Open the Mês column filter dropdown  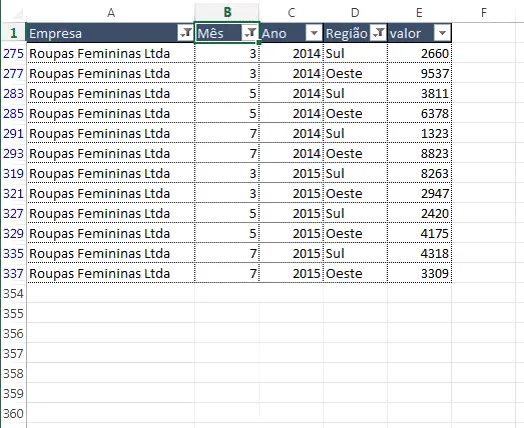[x=250, y=33]
